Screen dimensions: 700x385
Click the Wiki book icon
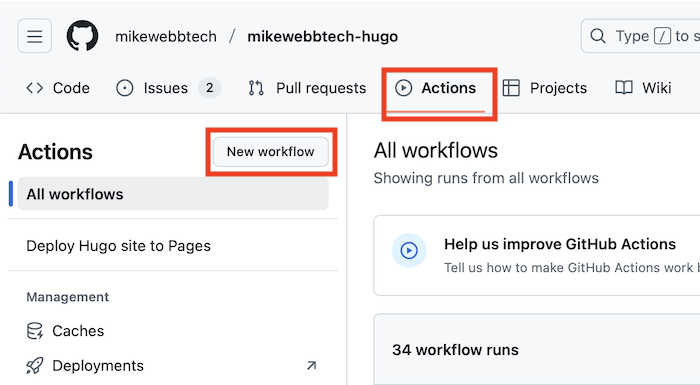[x=624, y=88]
